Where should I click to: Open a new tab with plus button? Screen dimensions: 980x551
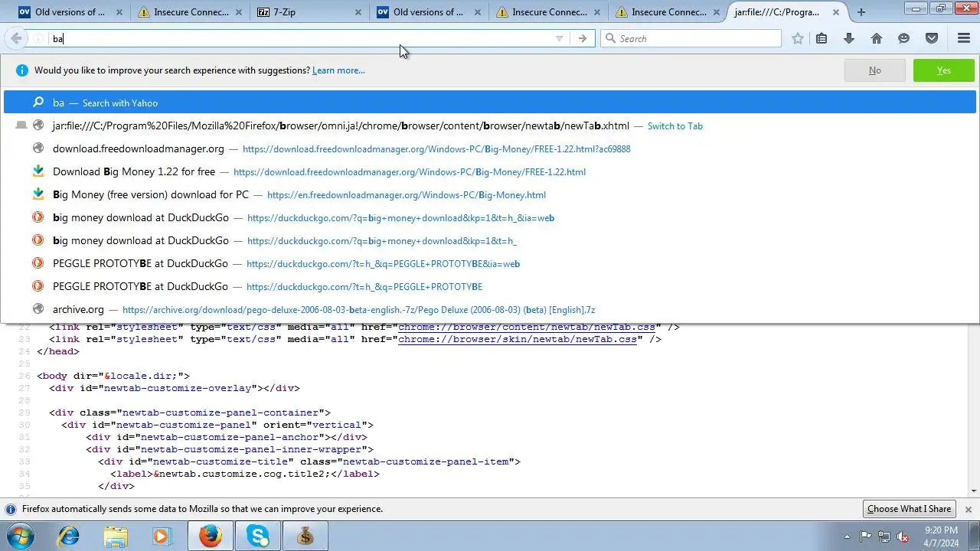point(861,12)
